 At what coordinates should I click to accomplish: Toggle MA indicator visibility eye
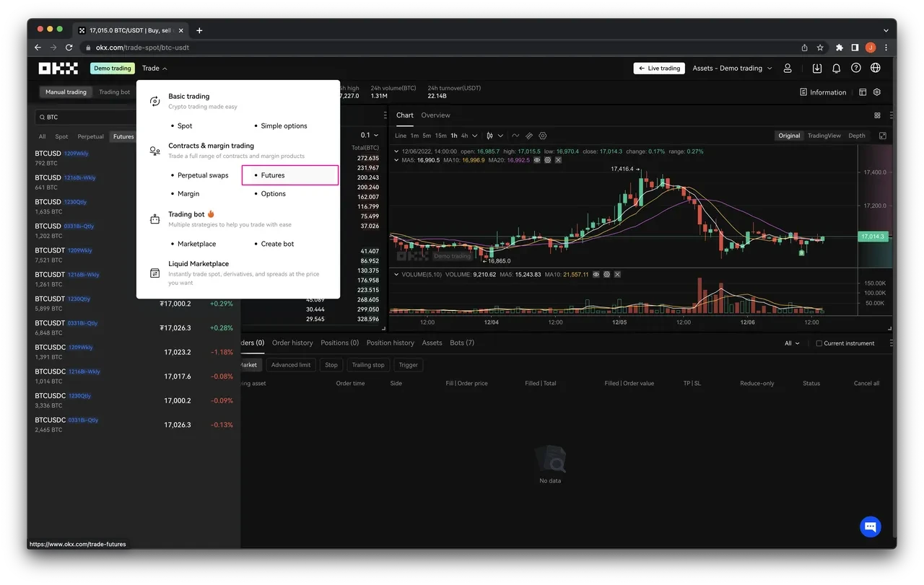537,160
